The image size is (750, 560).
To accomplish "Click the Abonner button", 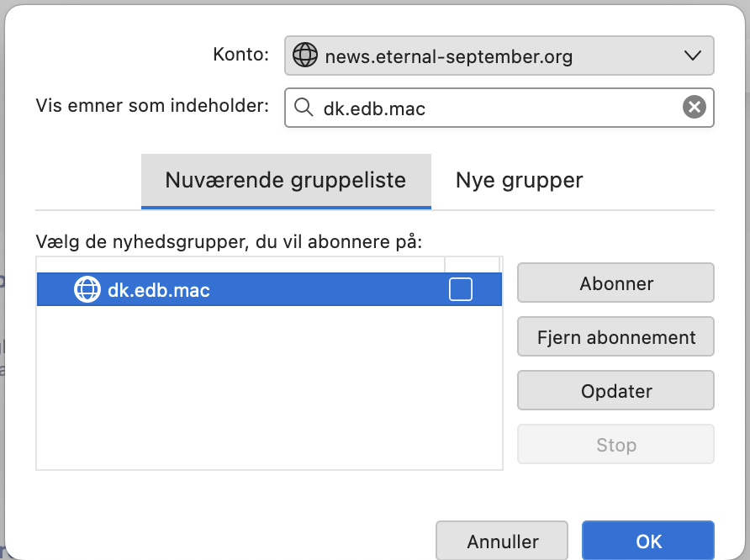I will point(615,283).
